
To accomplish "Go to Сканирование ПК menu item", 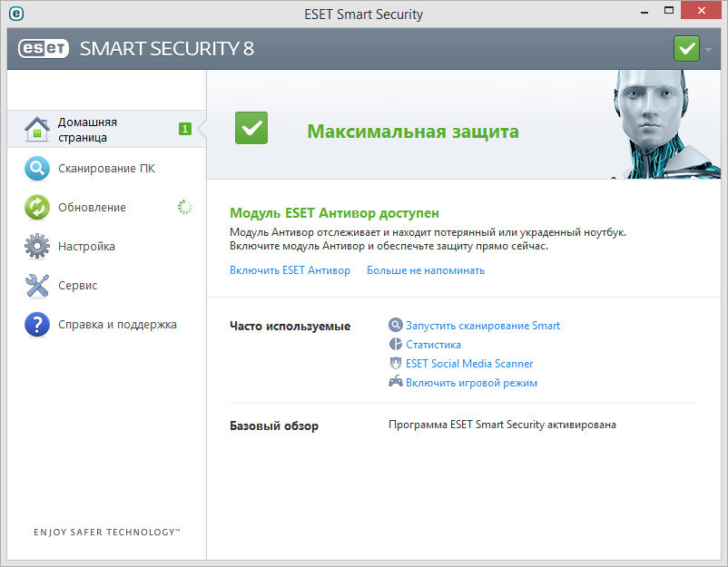I will [x=106, y=169].
